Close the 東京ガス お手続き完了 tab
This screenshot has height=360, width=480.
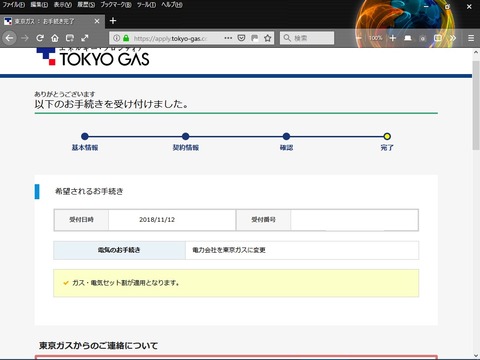point(97,21)
